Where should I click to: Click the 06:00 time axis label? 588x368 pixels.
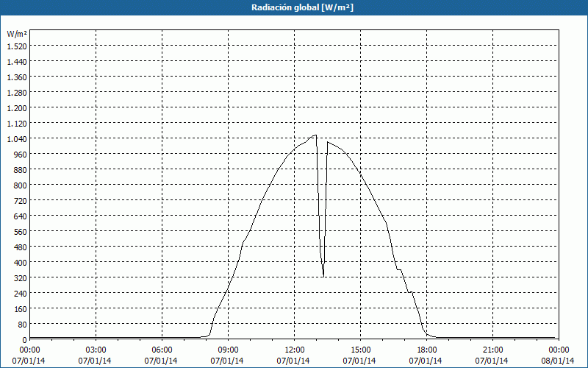(x=162, y=350)
